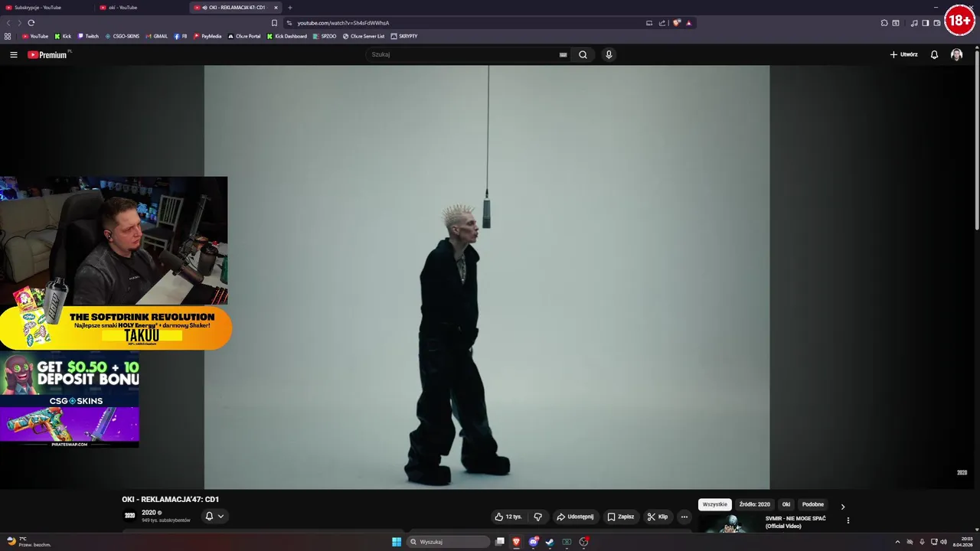This screenshot has width=980, height=551.
Task: Open the Cfx.re Server List bookmark
Action: click(x=364, y=36)
